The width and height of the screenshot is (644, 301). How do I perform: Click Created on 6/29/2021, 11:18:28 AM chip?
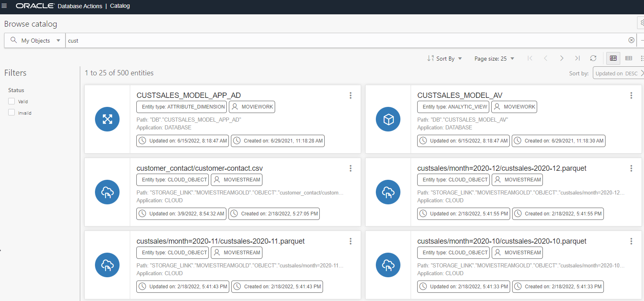278,141
